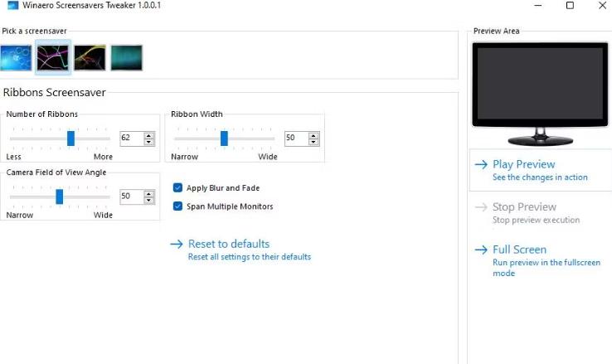Click the 'More' label under Number of Ribbons

coord(103,157)
